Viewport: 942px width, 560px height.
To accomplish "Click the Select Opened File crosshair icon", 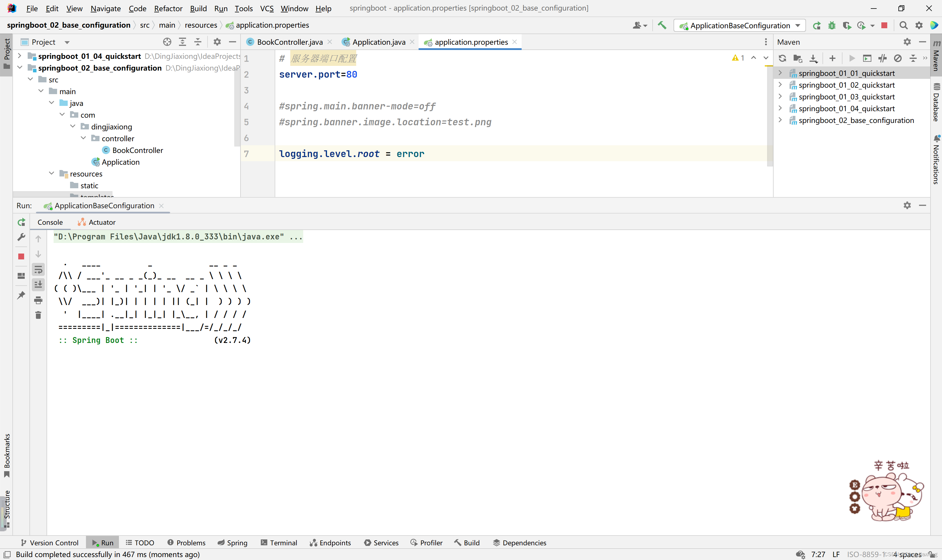I will point(167,42).
